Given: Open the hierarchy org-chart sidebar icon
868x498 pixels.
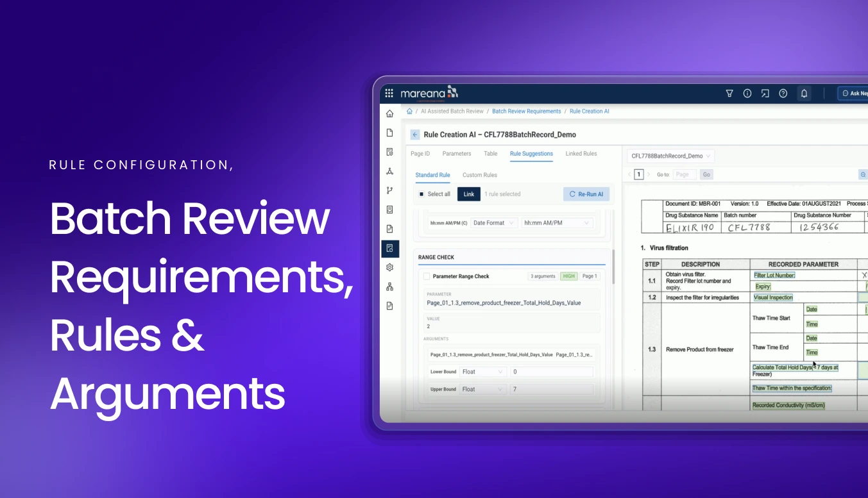Looking at the screenshot, I should (389, 286).
